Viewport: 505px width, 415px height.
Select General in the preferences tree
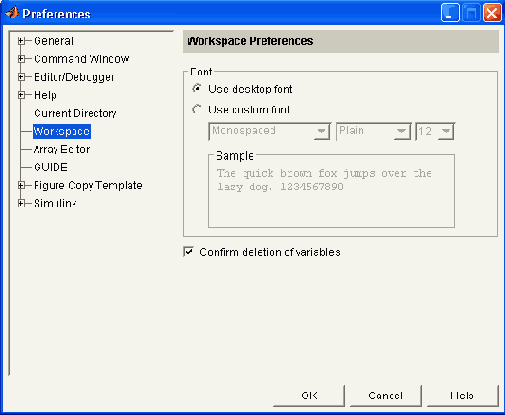tap(54, 41)
